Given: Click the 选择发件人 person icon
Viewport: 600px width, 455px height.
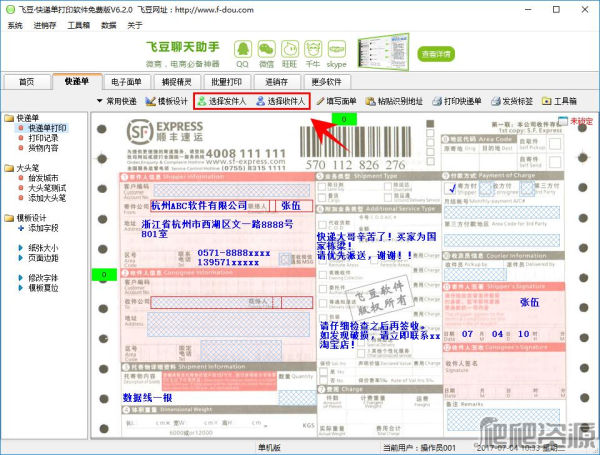Looking at the screenshot, I should [x=202, y=101].
